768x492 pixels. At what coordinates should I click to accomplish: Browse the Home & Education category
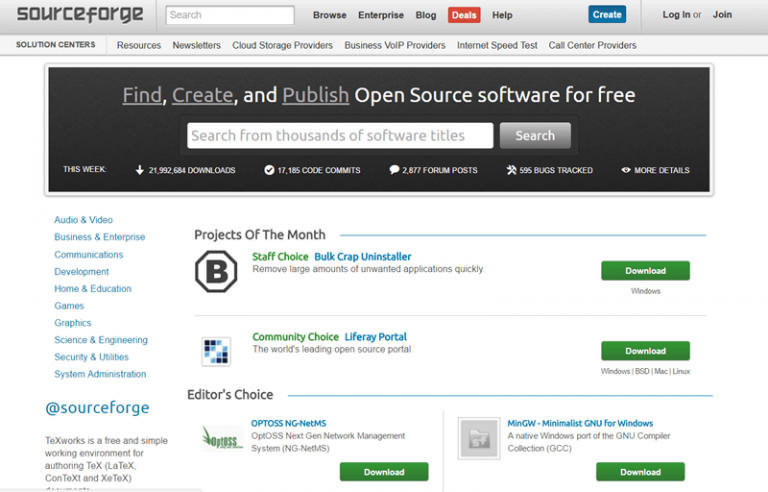coord(93,289)
